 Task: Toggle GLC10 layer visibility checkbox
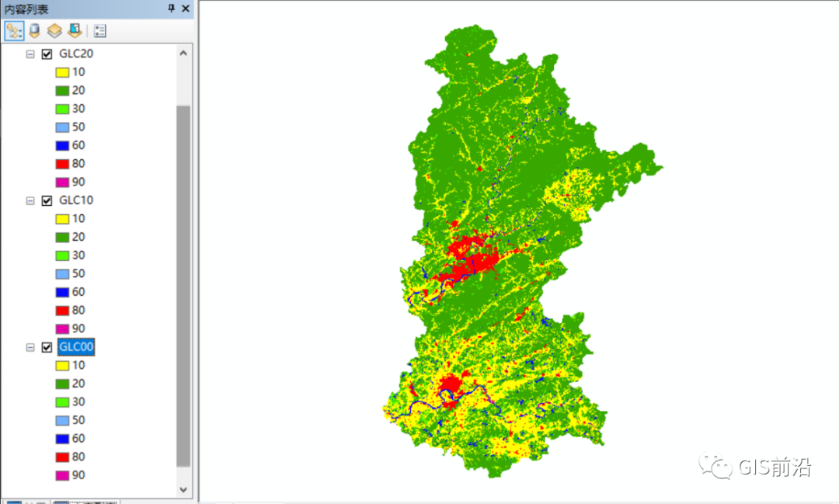47,200
